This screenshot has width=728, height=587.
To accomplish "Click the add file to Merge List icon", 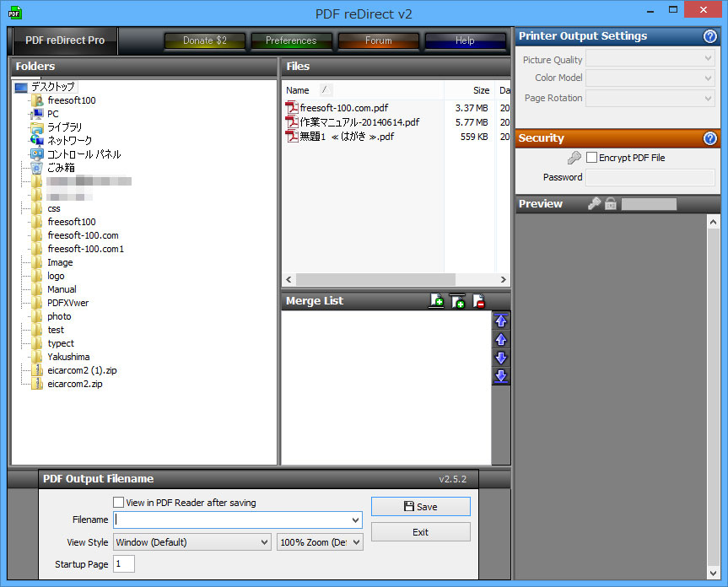I will pos(436,301).
